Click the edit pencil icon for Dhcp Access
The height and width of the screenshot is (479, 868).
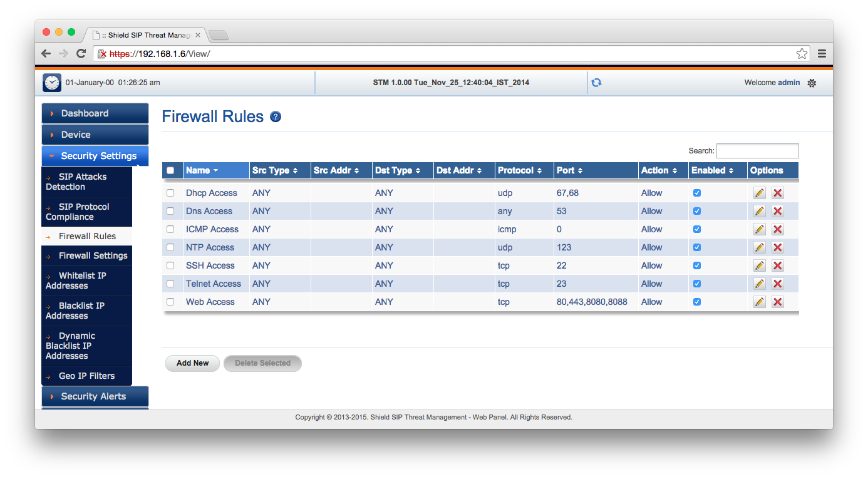pyautogui.click(x=759, y=193)
